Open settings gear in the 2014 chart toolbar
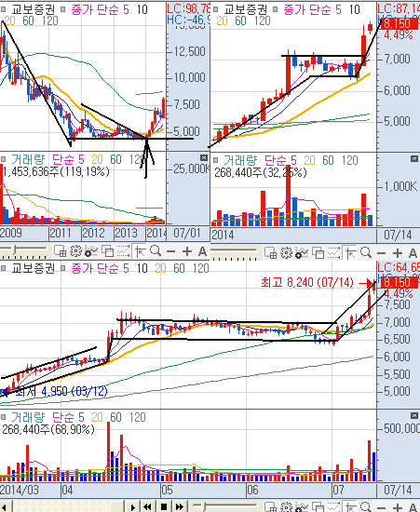The height and width of the screenshot is (512, 420). pyautogui.click(x=286, y=252)
